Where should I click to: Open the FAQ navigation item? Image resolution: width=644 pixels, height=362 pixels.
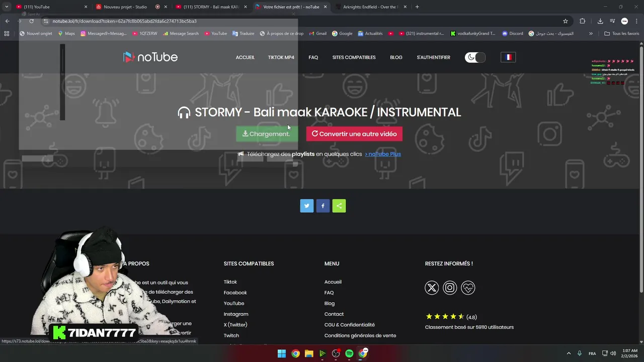point(313,57)
